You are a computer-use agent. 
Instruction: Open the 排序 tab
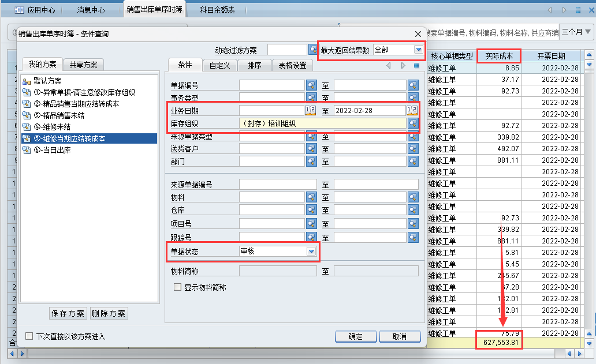click(x=254, y=65)
